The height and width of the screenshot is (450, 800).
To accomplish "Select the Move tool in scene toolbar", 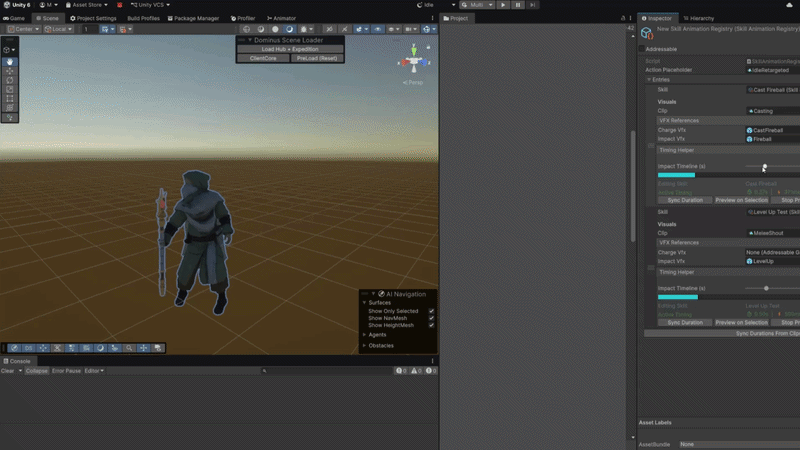I will pos(10,71).
